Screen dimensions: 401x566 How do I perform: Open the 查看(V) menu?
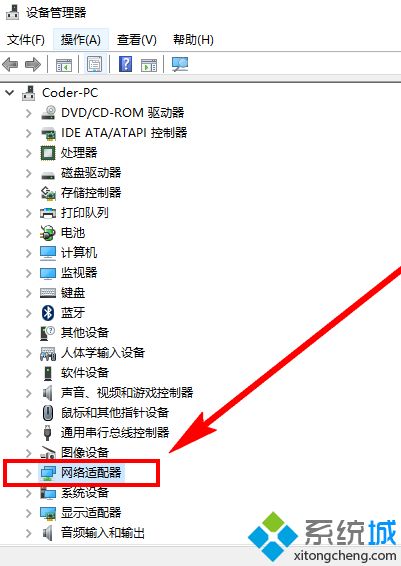[137, 39]
